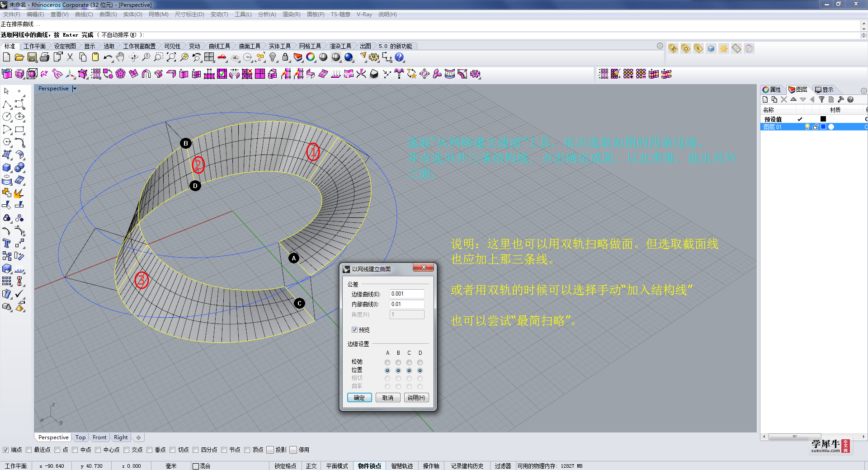Viewport: 868px width, 470px height.
Task: Click the Cut scissors icon
Action: point(70,57)
